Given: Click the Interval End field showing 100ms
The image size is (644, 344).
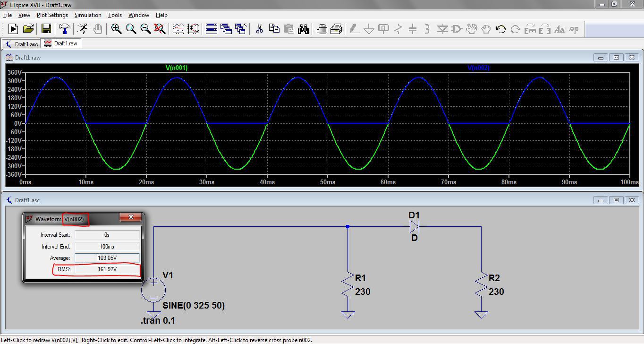Looking at the screenshot, I should click(x=107, y=247).
